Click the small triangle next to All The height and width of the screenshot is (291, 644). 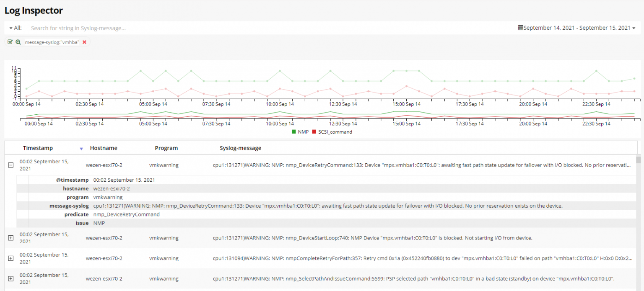point(10,28)
